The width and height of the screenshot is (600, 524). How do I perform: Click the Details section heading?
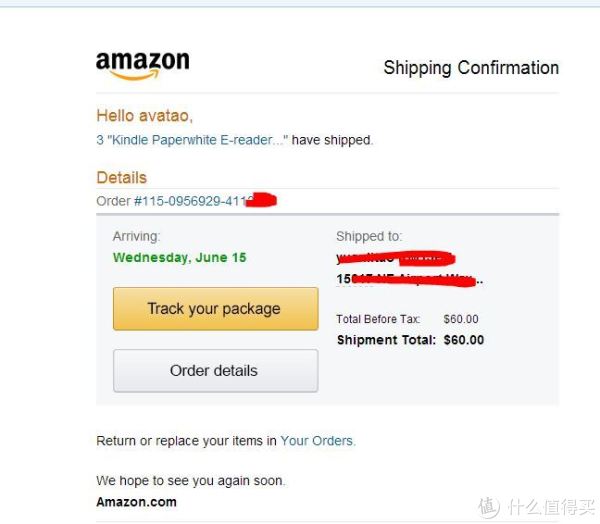point(122,178)
